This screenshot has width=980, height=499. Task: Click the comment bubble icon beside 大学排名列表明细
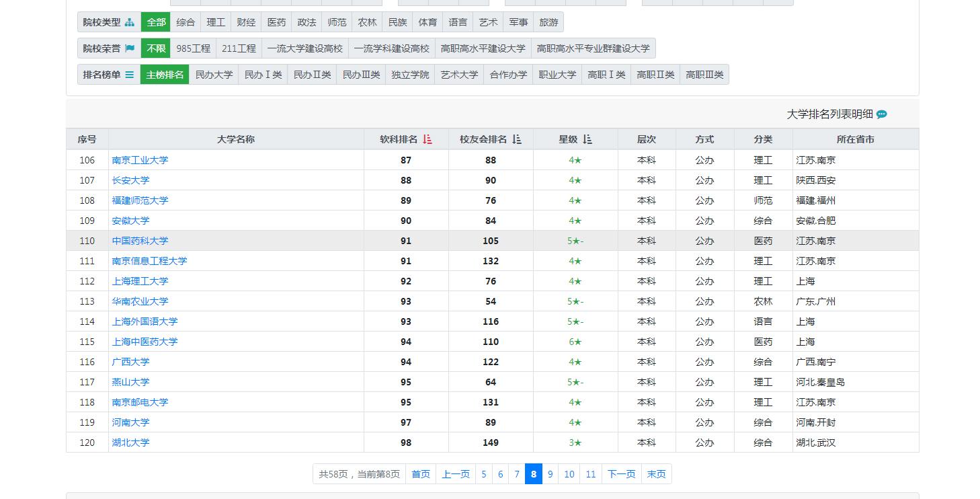click(x=882, y=114)
